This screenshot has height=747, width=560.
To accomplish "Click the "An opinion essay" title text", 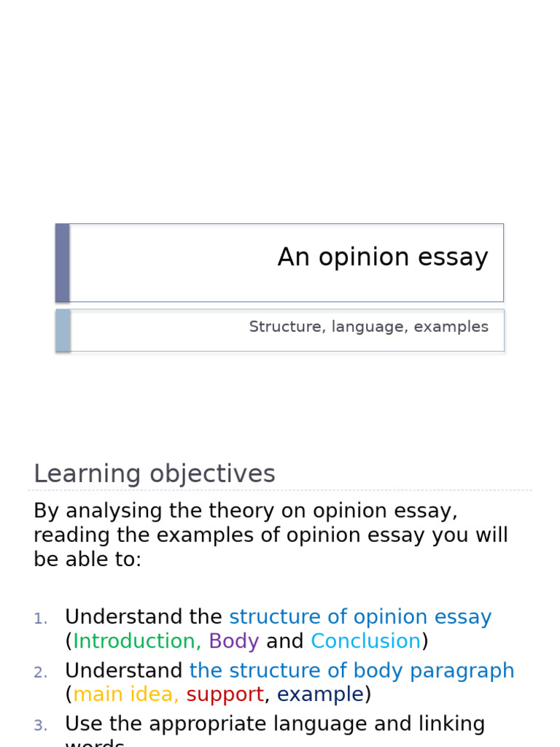I will pos(382,258).
